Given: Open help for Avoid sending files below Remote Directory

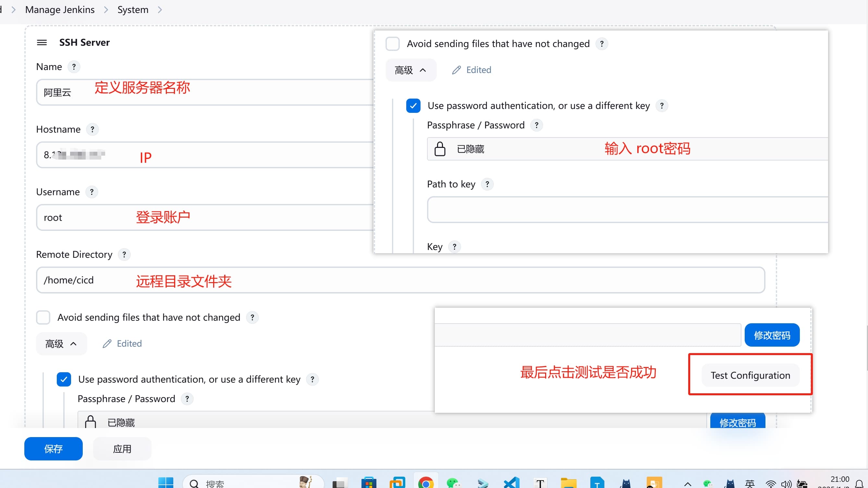Looking at the screenshot, I should (x=252, y=317).
